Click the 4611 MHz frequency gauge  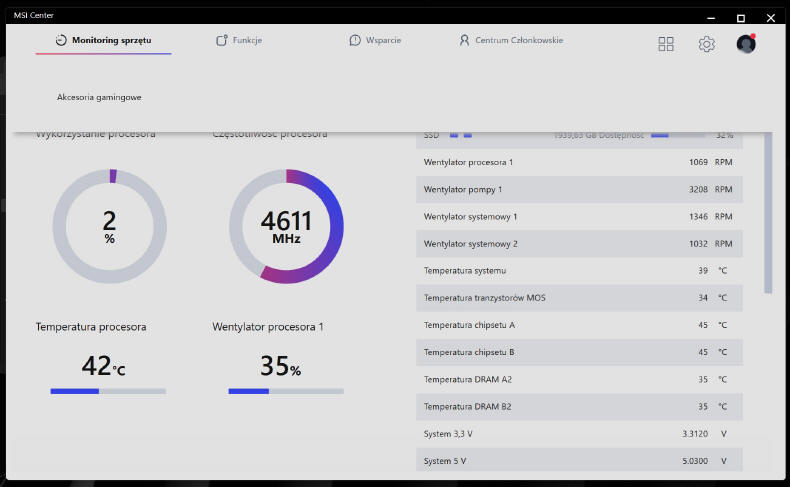(286, 226)
